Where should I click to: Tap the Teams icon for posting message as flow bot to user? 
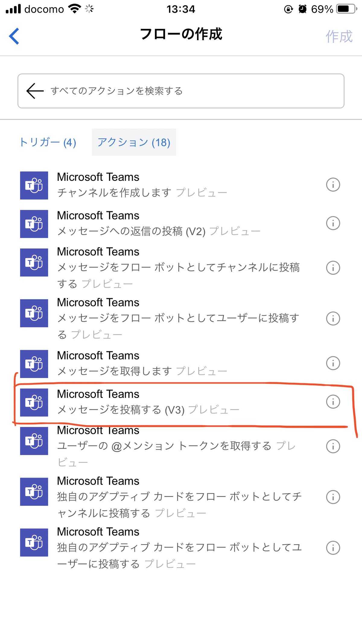click(34, 313)
